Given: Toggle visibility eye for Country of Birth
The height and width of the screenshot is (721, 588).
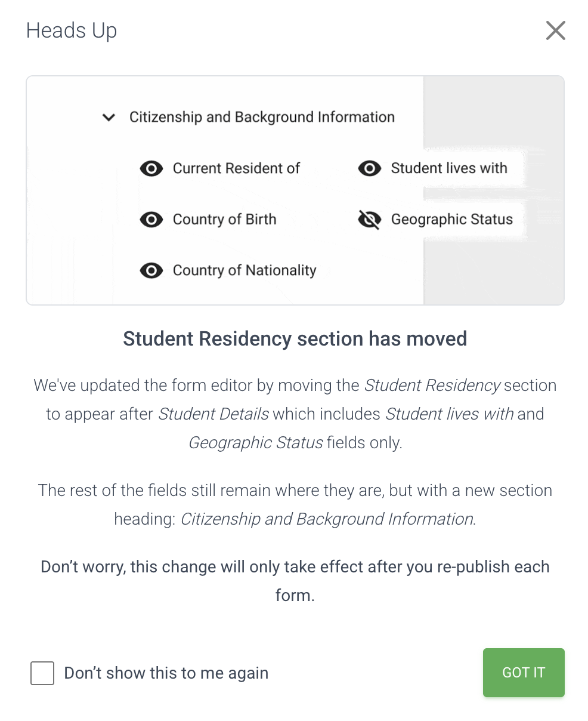Looking at the screenshot, I should [151, 220].
